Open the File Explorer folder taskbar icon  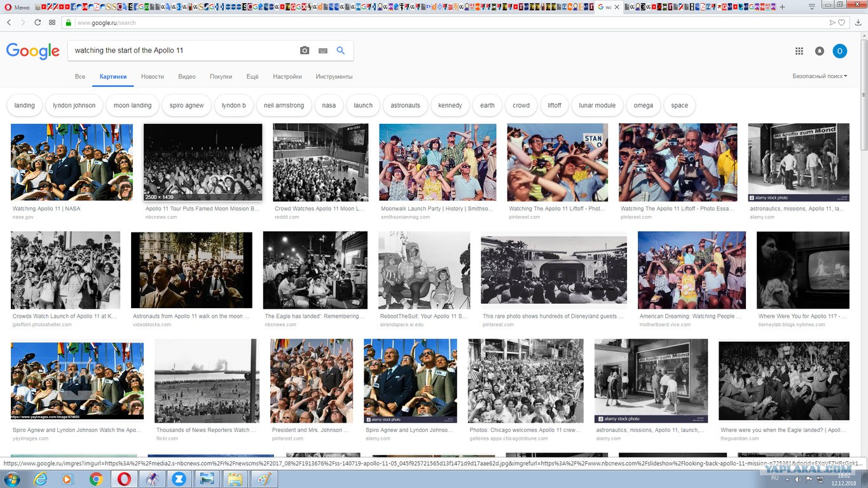[x=235, y=478]
